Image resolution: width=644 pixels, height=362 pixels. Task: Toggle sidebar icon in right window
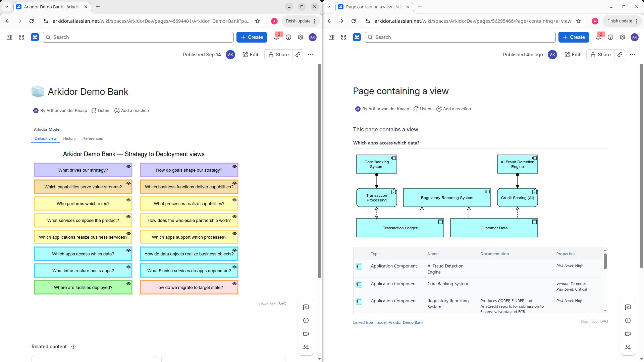point(331,37)
